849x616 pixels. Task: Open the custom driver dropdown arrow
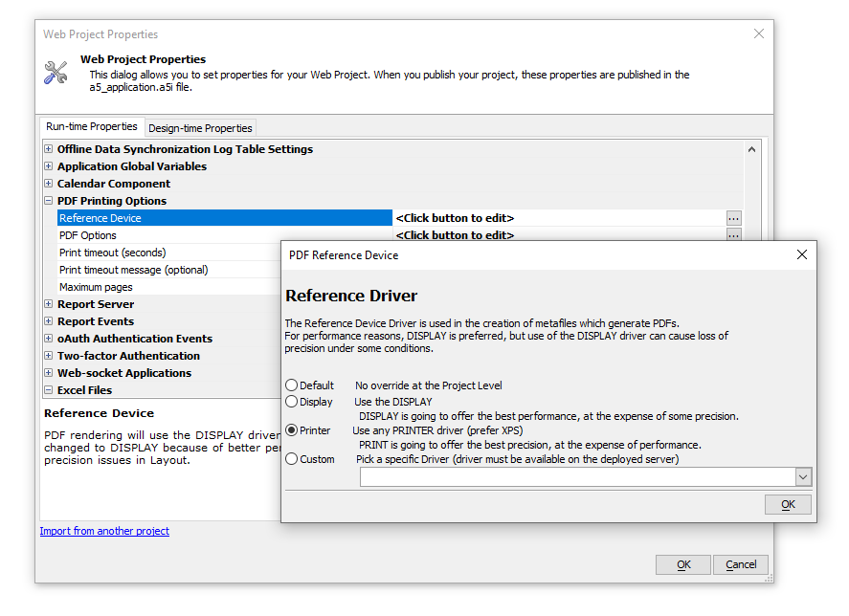point(803,477)
